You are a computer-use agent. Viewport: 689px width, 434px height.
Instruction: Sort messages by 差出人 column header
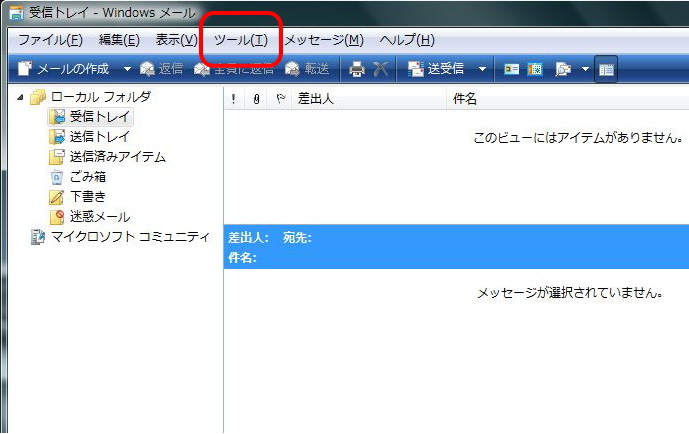(316, 99)
